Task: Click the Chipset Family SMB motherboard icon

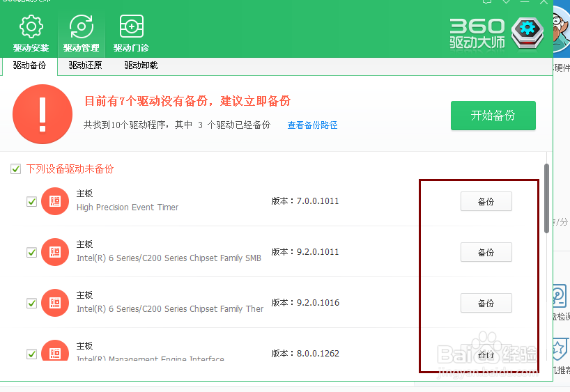Action: click(55, 252)
